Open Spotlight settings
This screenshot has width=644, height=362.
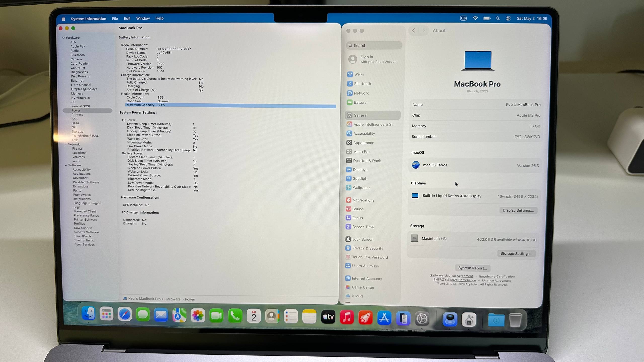point(357,178)
